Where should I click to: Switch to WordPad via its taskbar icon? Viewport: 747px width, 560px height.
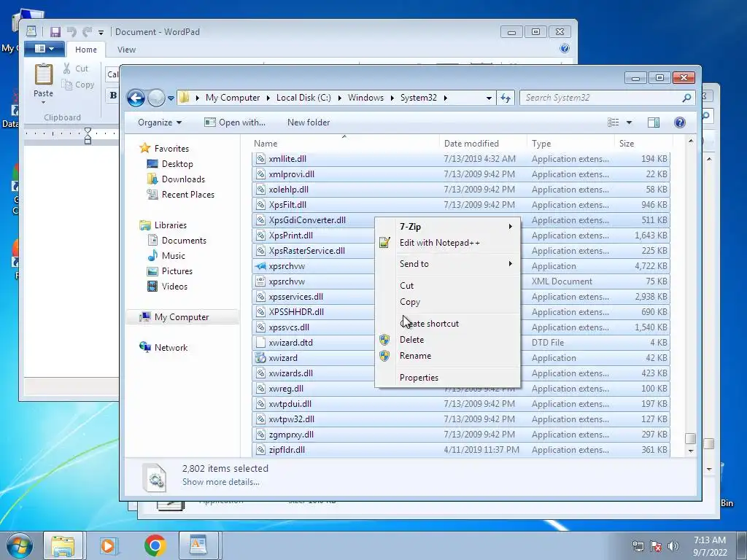(x=198, y=545)
